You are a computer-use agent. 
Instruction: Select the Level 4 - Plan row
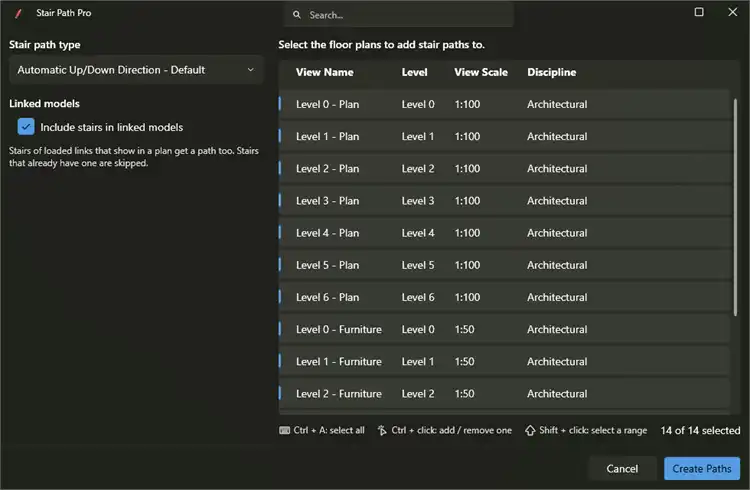pyautogui.click(x=504, y=233)
